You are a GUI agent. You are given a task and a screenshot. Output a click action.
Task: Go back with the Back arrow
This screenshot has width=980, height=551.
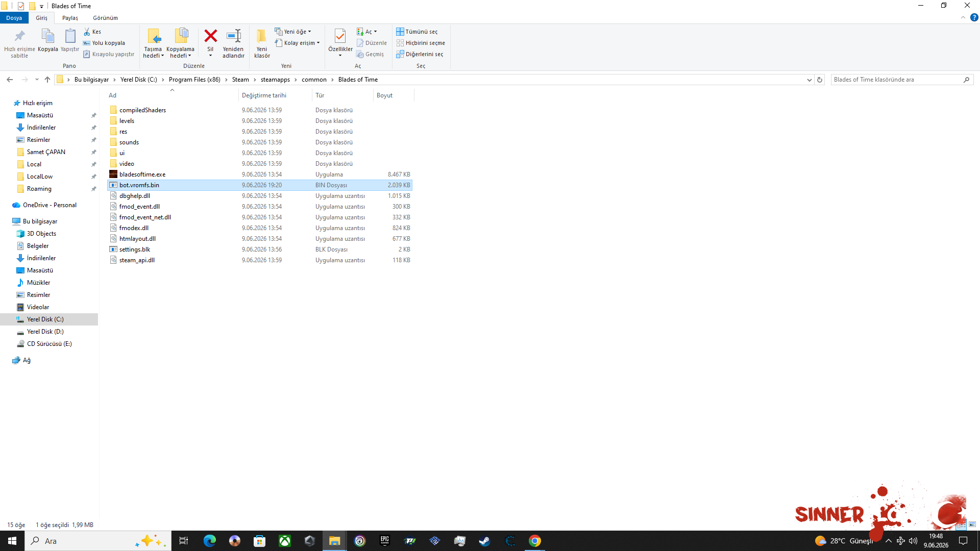point(10,80)
